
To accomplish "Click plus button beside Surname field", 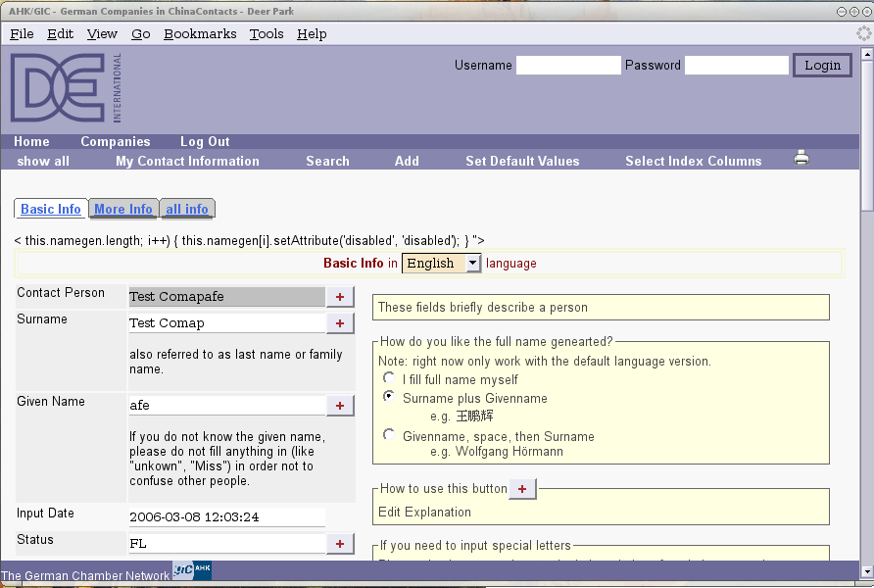I will pos(340,323).
